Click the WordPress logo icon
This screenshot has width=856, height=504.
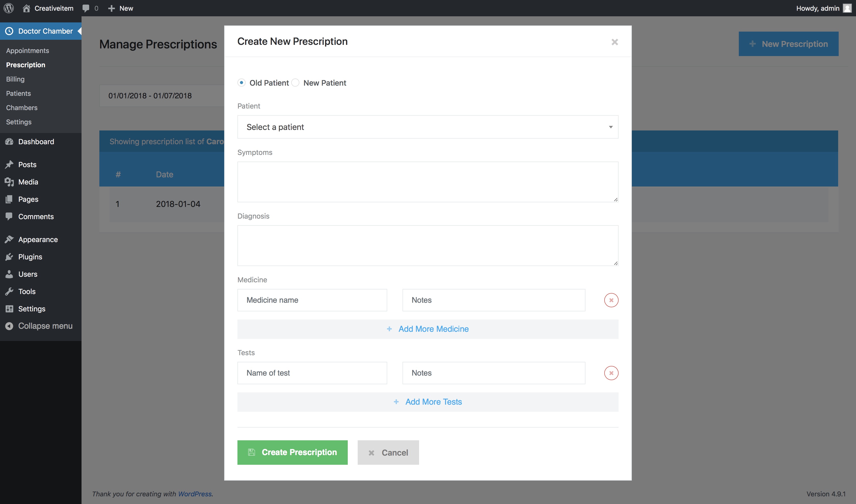(9, 8)
